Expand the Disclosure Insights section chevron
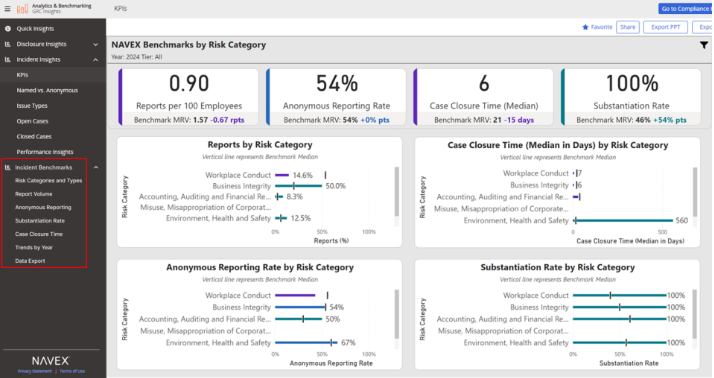Screen dimensions: 714x378 click(x=96, y=44)
